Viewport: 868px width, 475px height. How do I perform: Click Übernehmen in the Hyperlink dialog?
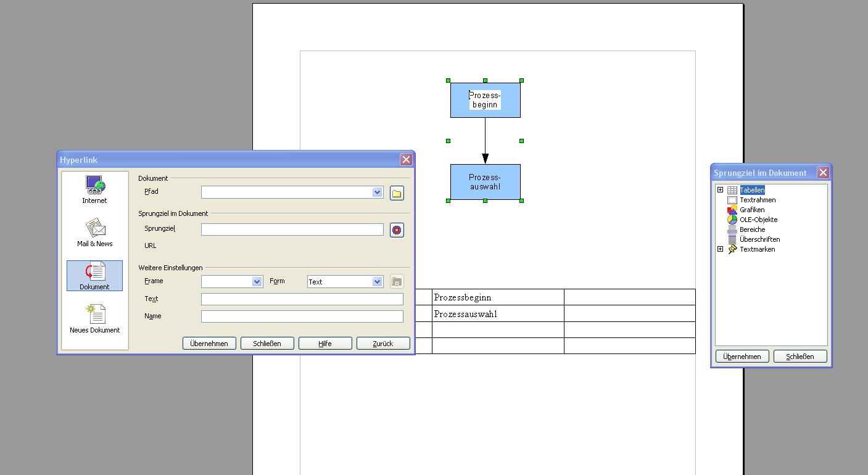[x=209, y=344]
